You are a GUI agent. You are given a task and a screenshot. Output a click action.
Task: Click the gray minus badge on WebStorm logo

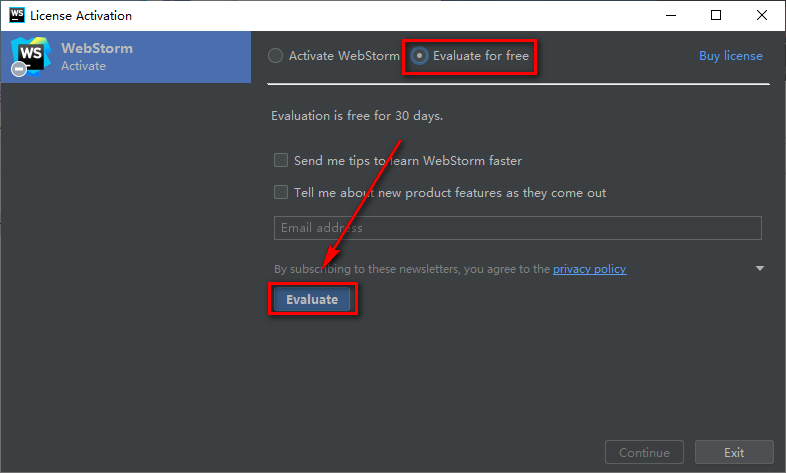pyautogui.click(x=19, y=69)
